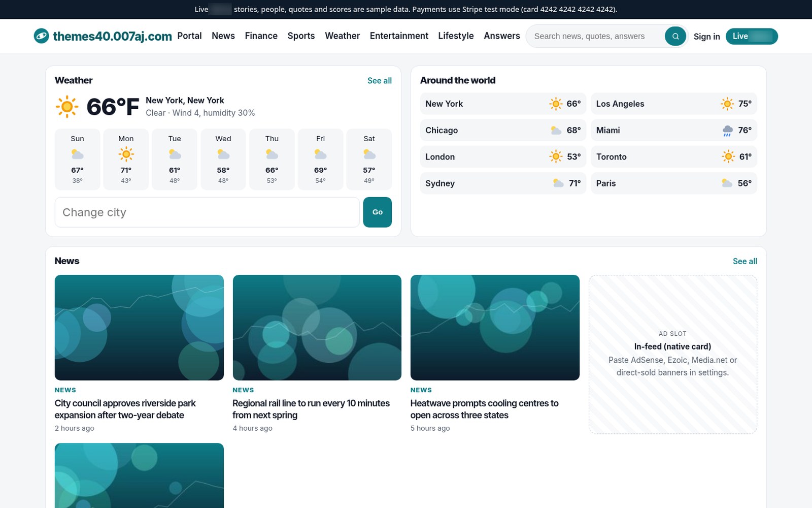
Task: Open the Entertainment section
Action: [399, 36]
